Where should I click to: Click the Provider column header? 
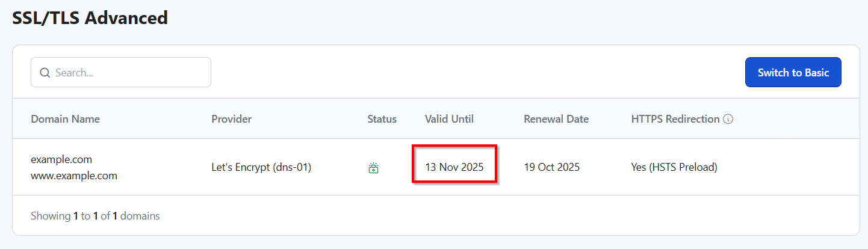click(231, 119)
